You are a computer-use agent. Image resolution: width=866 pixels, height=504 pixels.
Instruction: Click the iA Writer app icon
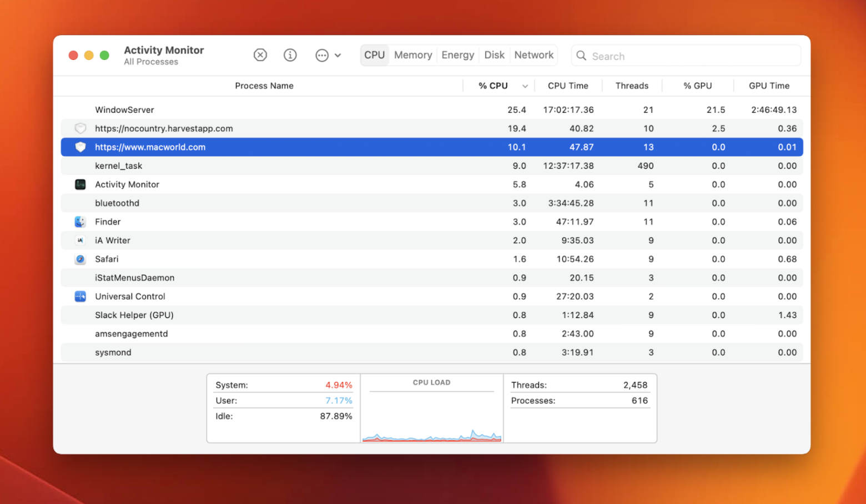click(x=80, y=240)
